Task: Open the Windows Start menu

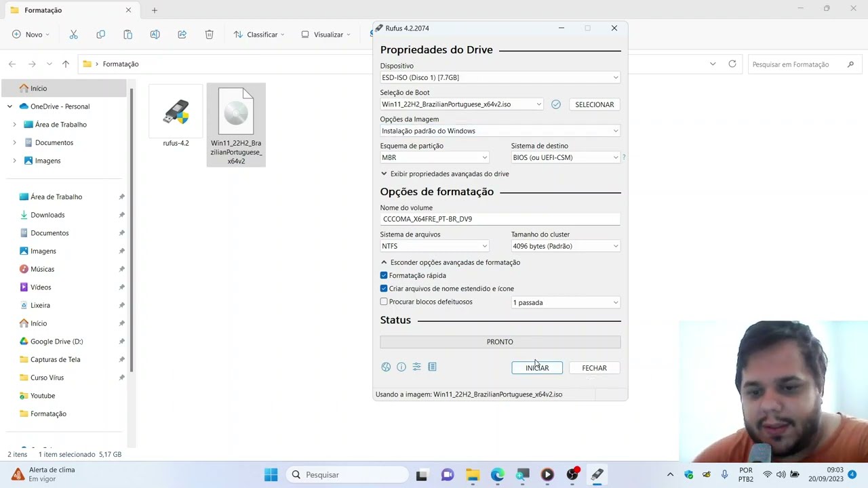Action: (271, 474)
